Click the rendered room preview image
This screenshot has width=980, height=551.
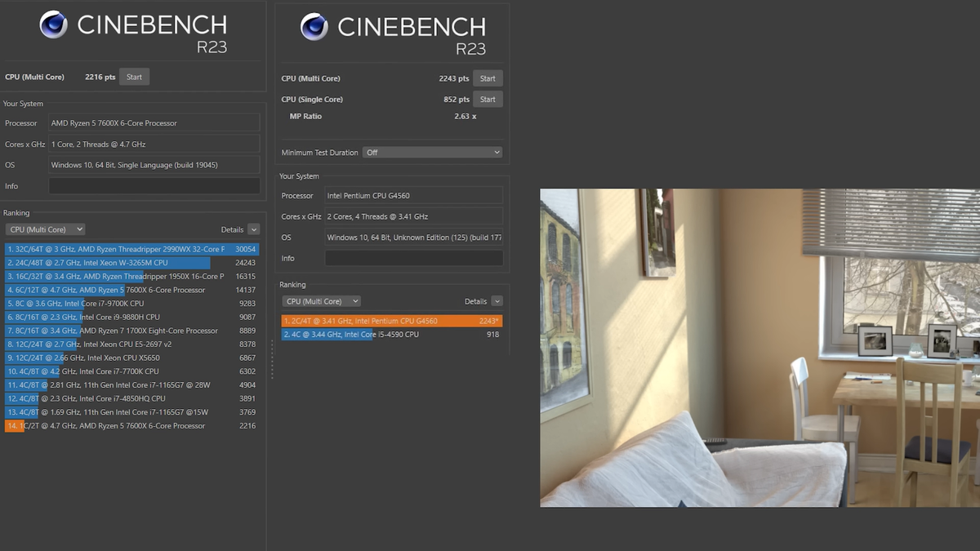click(759, 348)
